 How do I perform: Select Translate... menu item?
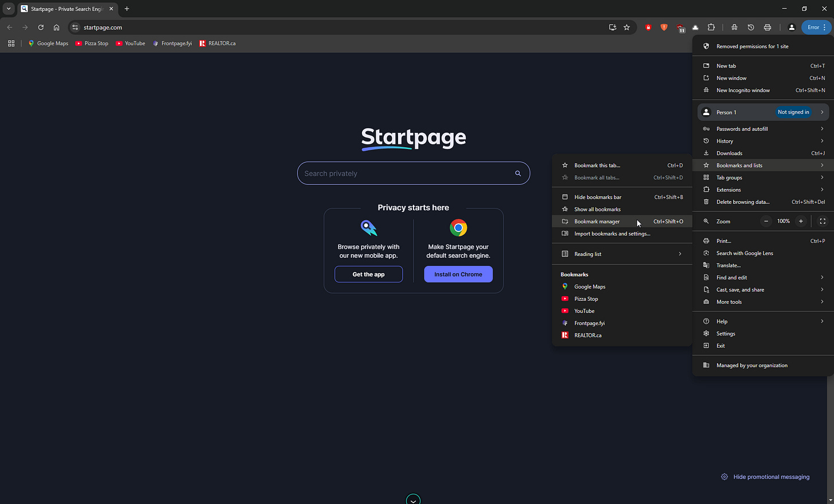coord(764,265)
